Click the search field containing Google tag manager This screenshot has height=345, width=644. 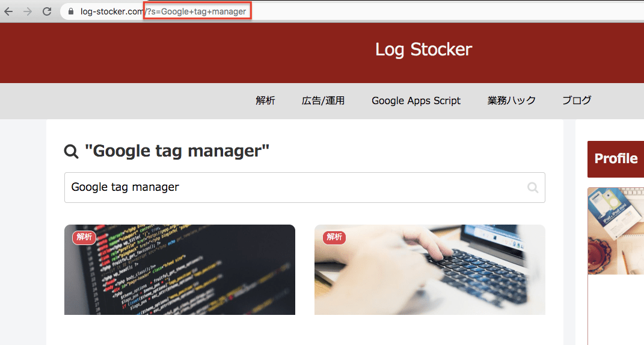(x=305, y=187)
